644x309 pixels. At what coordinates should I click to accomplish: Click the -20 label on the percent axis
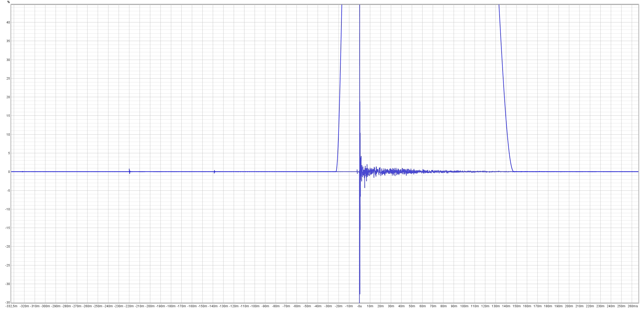point(8,247)
